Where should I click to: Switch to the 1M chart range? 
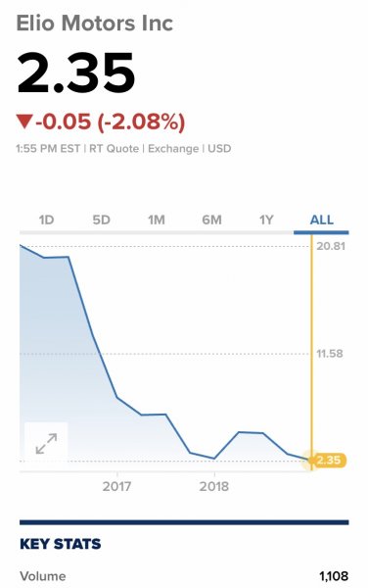click(157, 220)
